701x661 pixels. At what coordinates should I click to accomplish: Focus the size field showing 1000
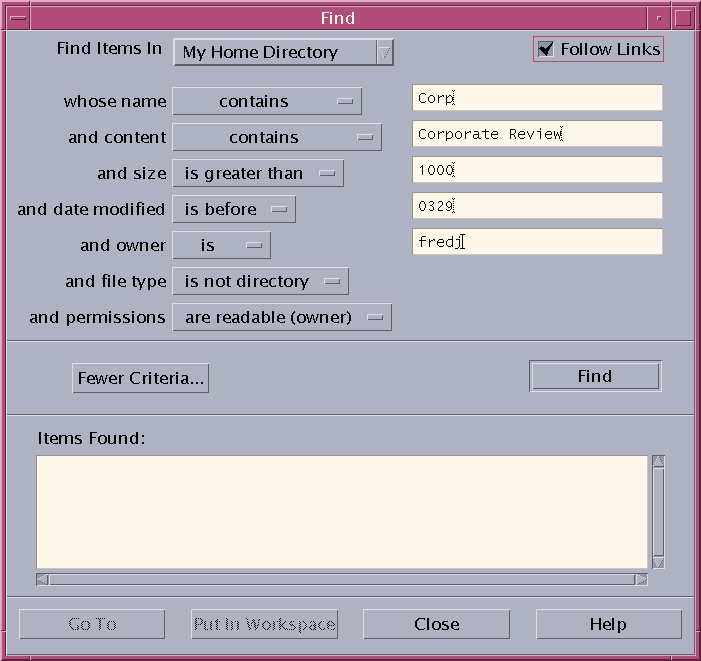(537, 170)
